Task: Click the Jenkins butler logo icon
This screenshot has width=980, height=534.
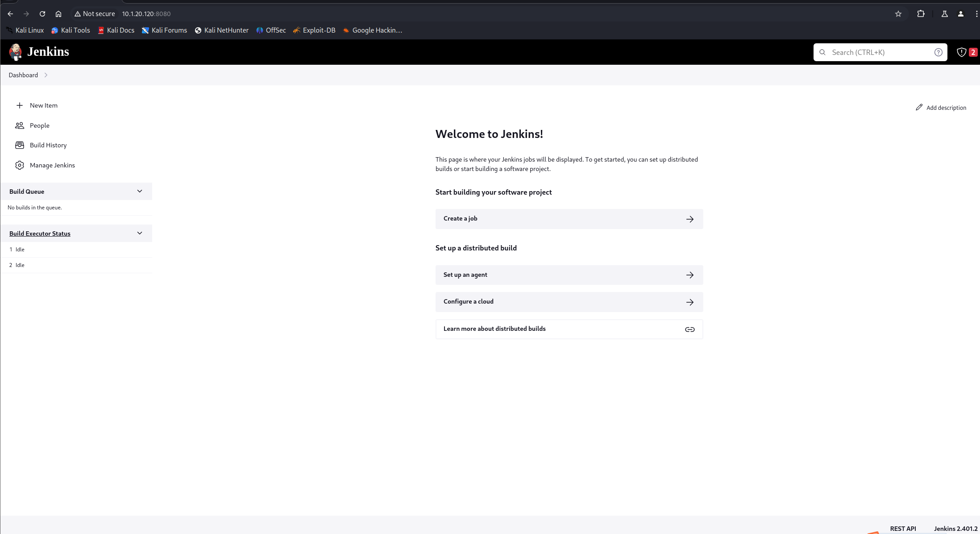Action: 16,52
